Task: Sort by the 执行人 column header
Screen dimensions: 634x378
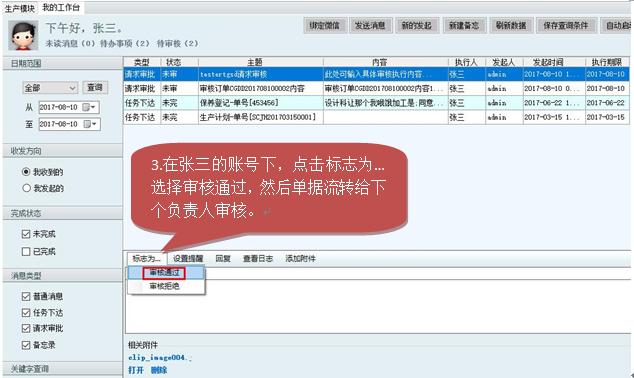Action: click(x=467, y=62)
